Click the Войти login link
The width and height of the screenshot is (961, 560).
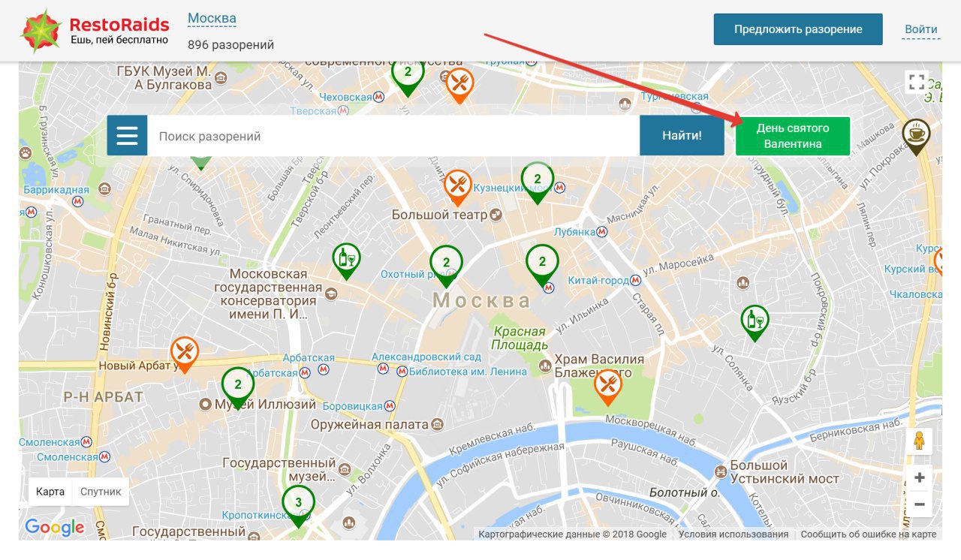tap(921, 30)
